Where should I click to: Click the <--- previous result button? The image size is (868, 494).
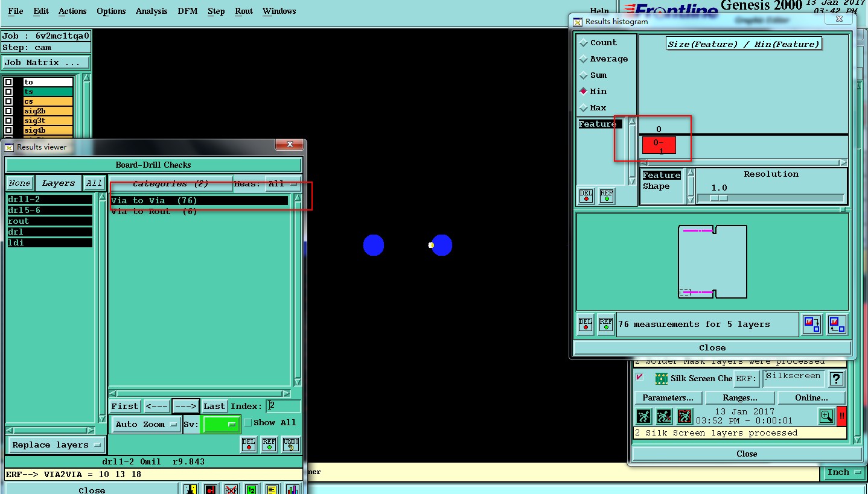(x=157, y=407)
